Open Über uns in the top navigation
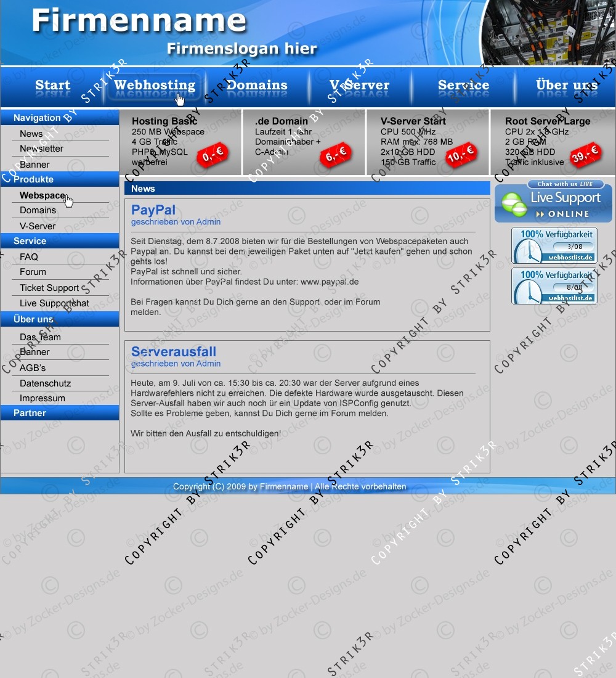The image size is (616, 678). coord(566,86)
